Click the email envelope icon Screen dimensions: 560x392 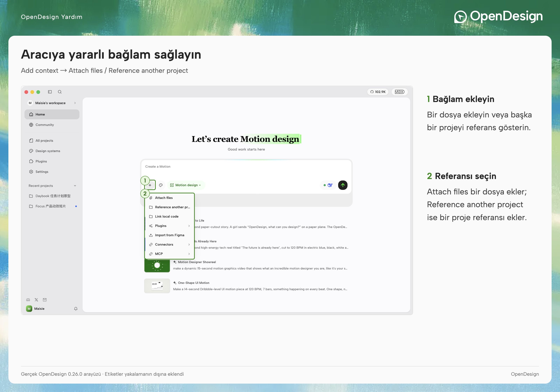point(45,300)
